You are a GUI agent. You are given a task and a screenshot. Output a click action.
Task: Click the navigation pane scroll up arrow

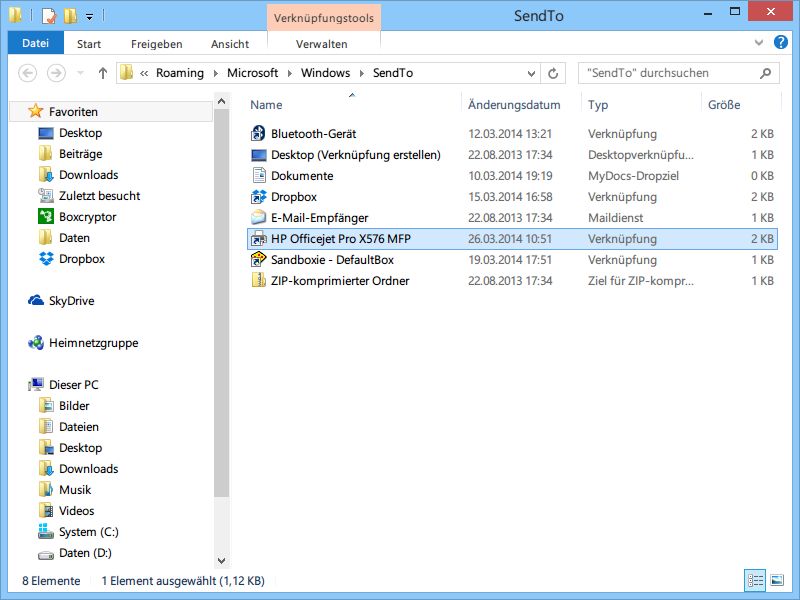(221, 102)
